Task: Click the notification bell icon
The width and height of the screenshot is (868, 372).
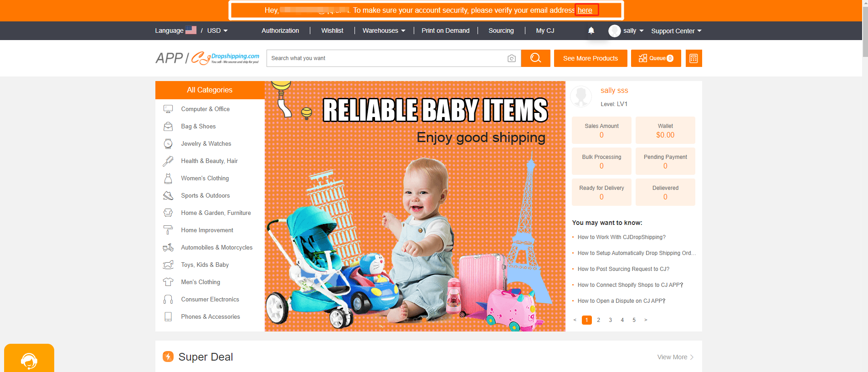Action: pos(591,31)
